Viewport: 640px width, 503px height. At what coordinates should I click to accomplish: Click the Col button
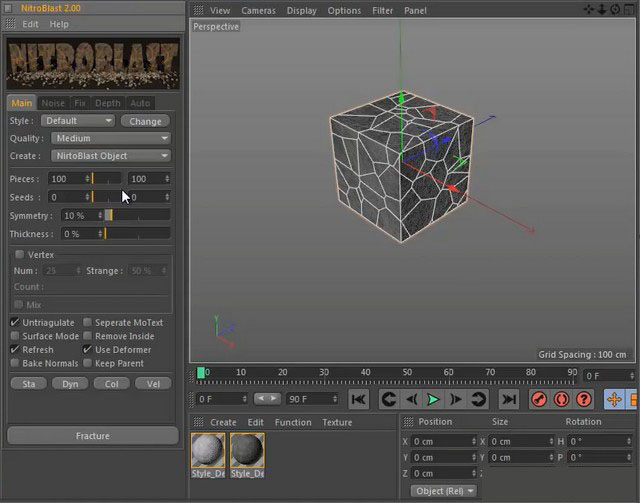111,384
